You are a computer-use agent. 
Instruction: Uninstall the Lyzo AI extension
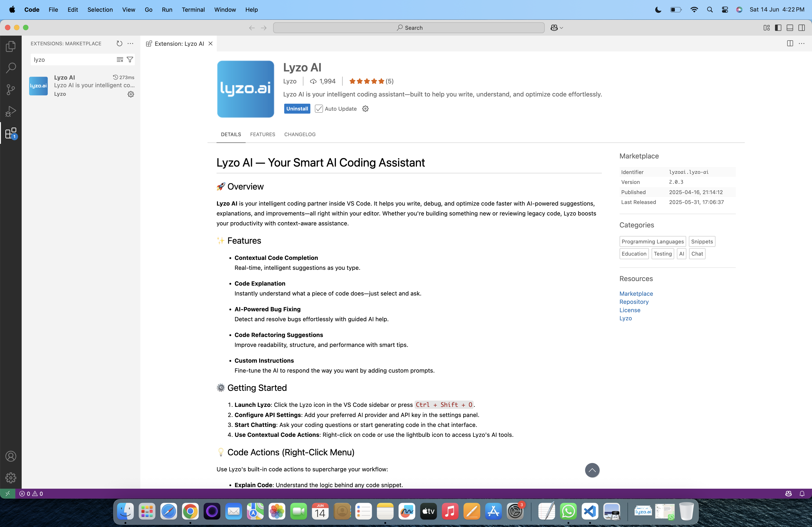click(x=297, y=109)
